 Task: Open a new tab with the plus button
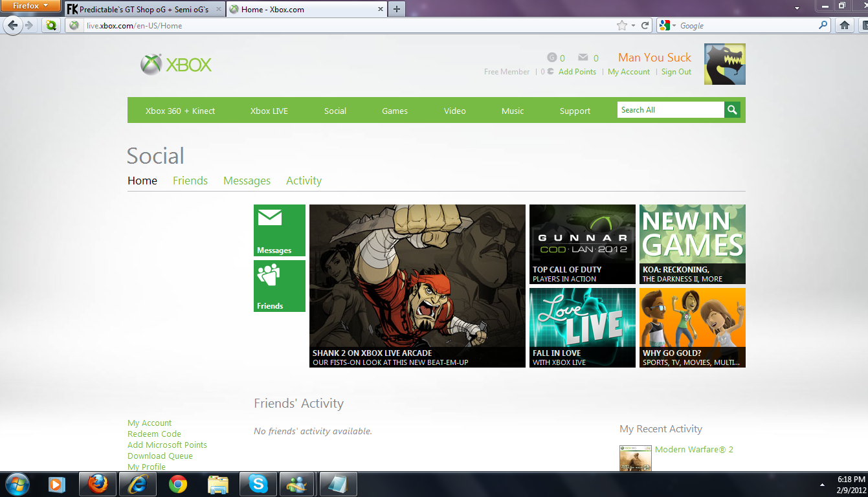click(x=397, y=9)
